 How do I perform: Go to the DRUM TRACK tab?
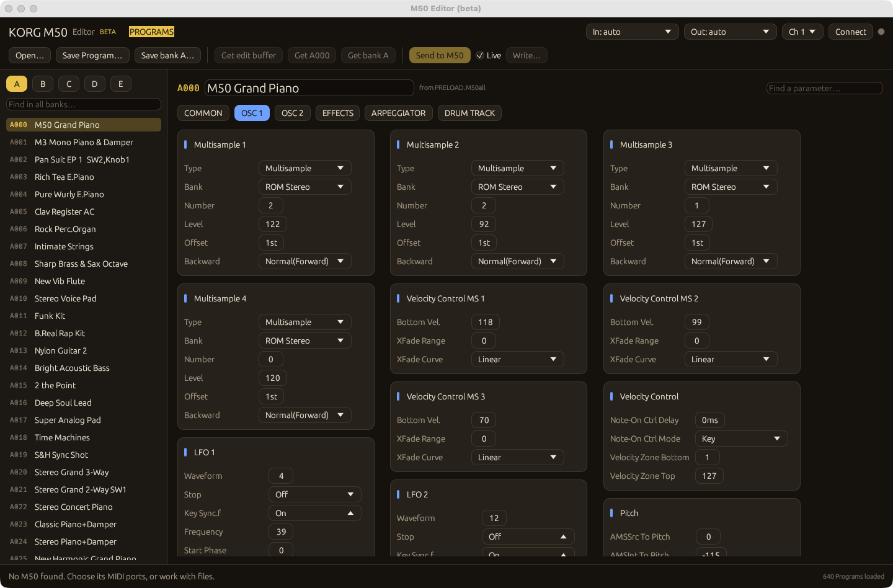point(469,113)
